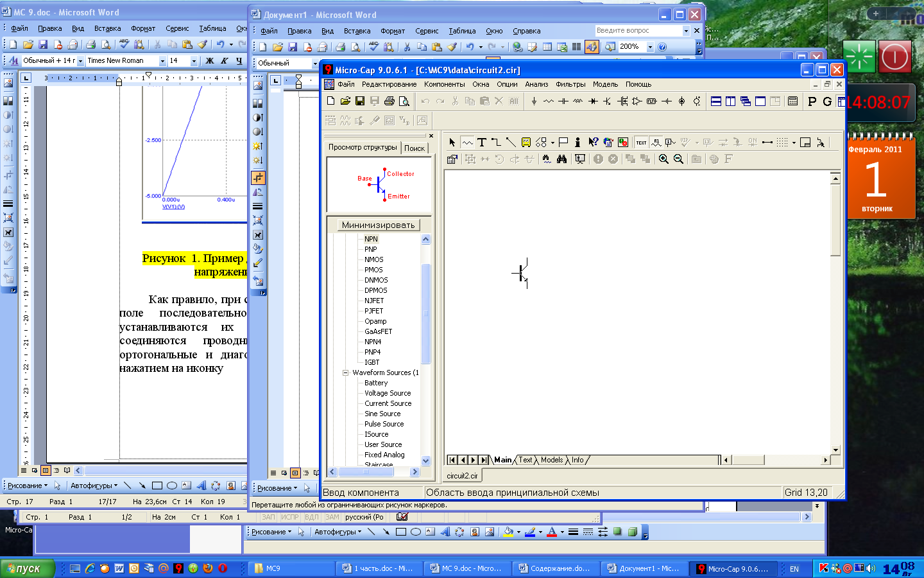Open grid dots dropdown arrow in Micro-Cap toolbar

tap(794, 143)
